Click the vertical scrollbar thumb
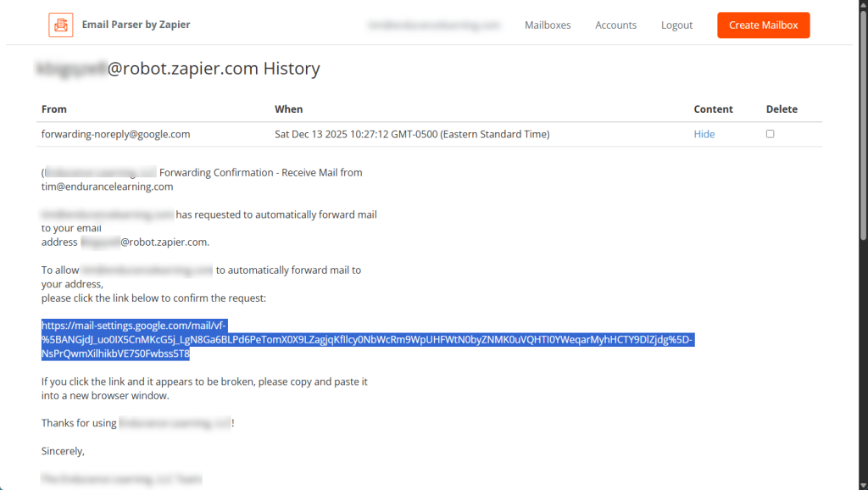The height and width of the screenshot is (490, 868). click(x=863, y=125)
